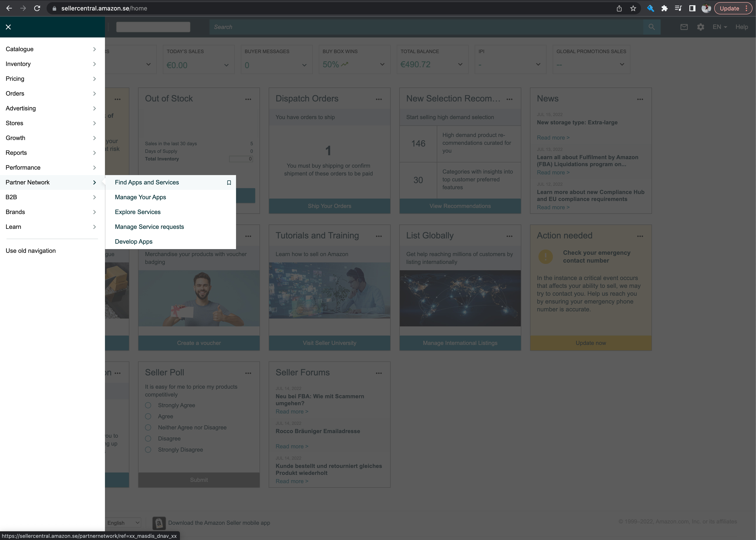The image size is (756, 540).
Task: Select the Agree radio button
Action: point(148,416)
